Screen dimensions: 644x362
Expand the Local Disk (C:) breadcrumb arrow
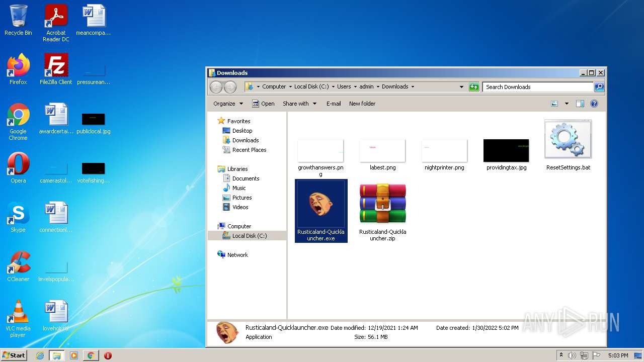tap(333, 87)
